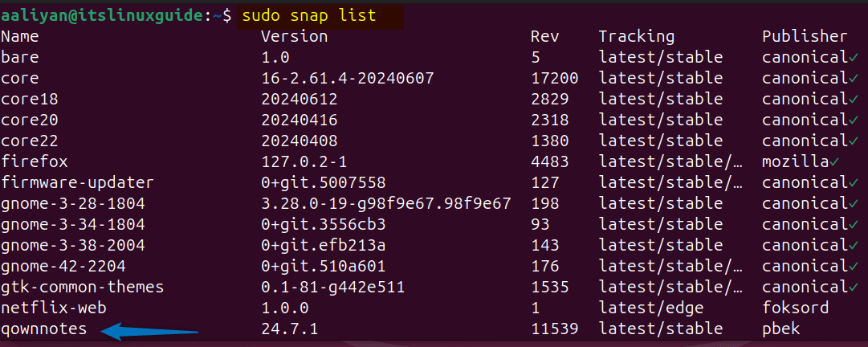The image size is (868, 347).
Task: Select the package name core22
Action: pos(30,141)
